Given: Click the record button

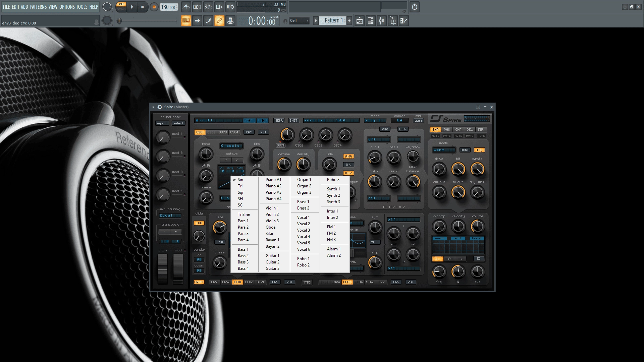Looking at the screenshot, I should click(154, 7).
